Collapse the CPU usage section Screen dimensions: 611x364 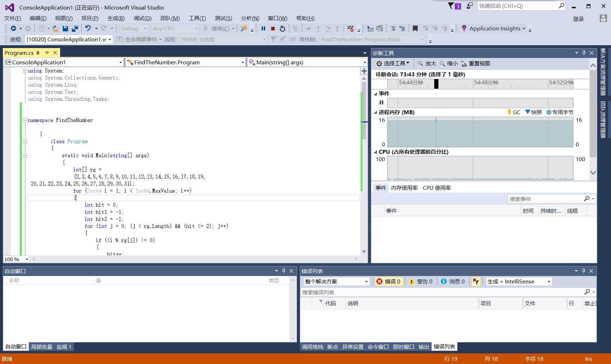[376, 152]
